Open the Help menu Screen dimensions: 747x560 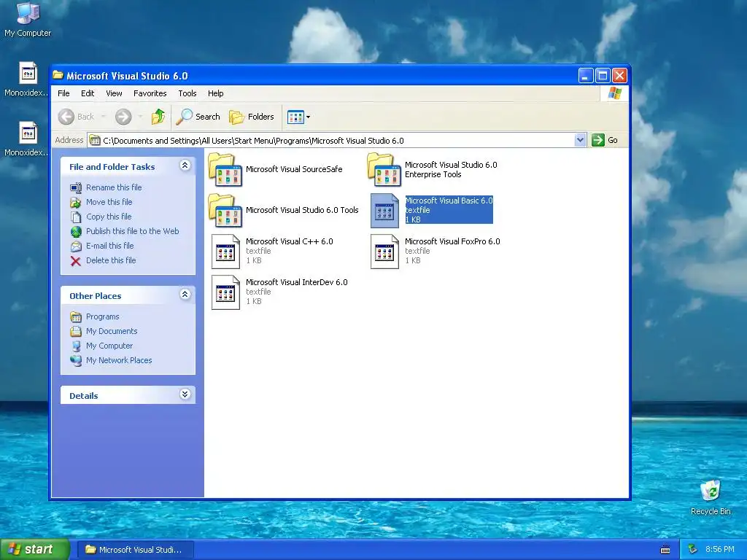coord(215,93)
